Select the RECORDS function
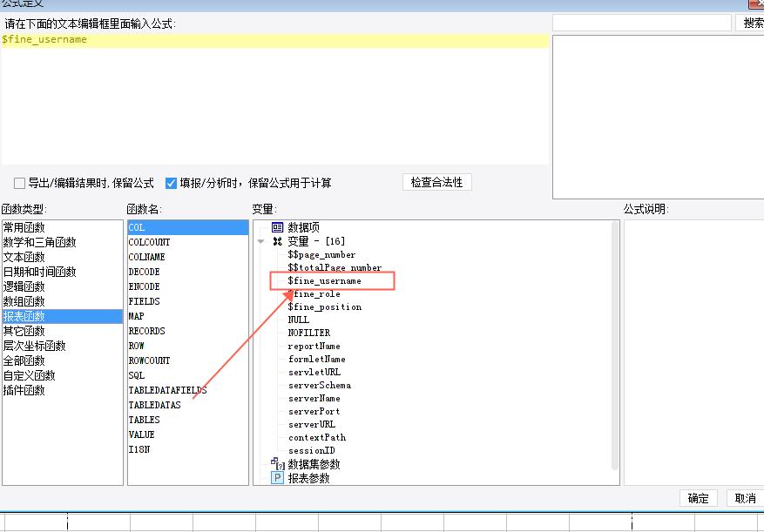 tap(188, 331)
